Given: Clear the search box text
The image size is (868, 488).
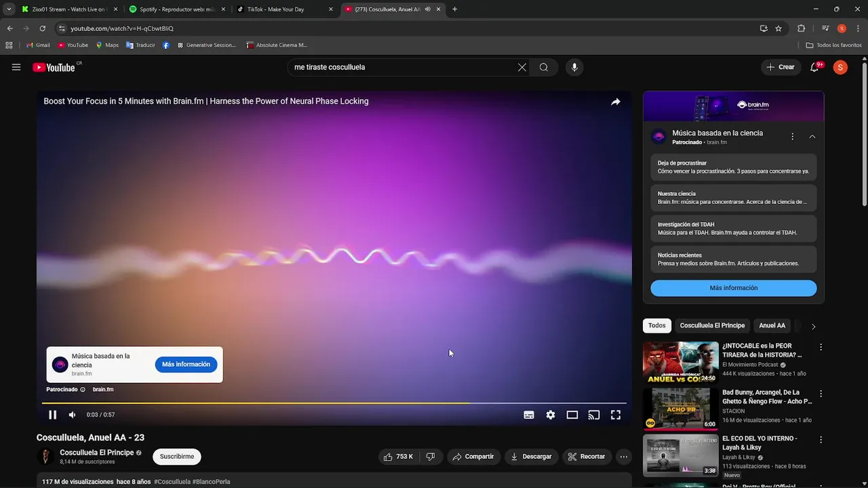Looking at the screenshot, I should coord(522,67).
